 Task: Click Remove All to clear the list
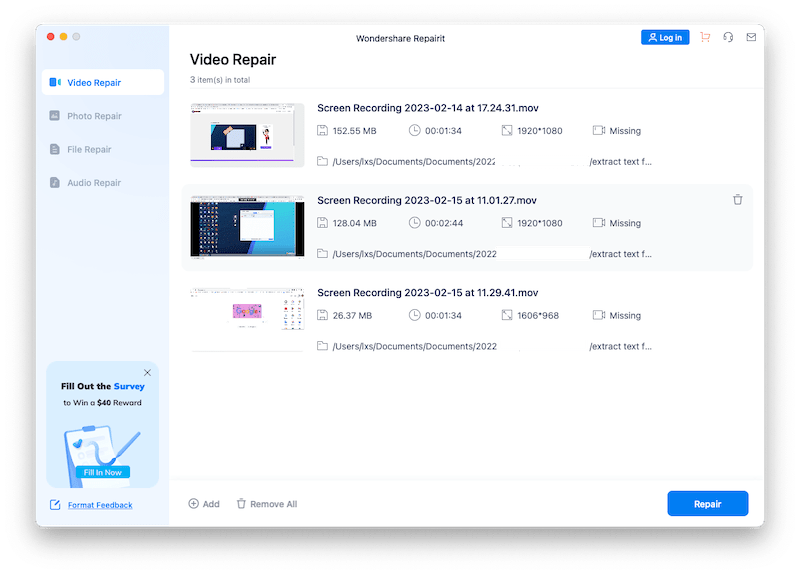tap(267, 504)
